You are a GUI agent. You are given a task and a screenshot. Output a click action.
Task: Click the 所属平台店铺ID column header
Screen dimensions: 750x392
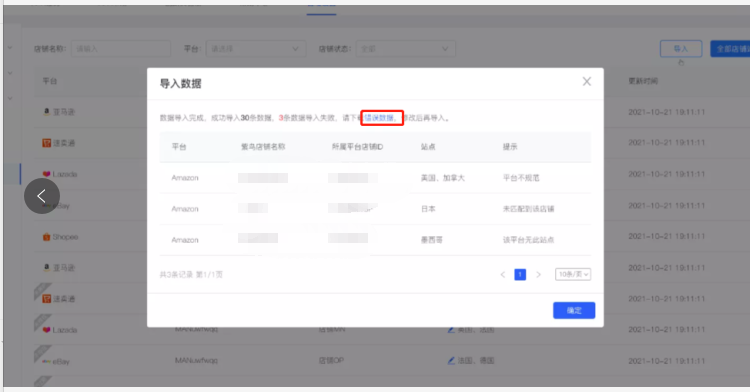pyautogui.click(x=357, y=147)
